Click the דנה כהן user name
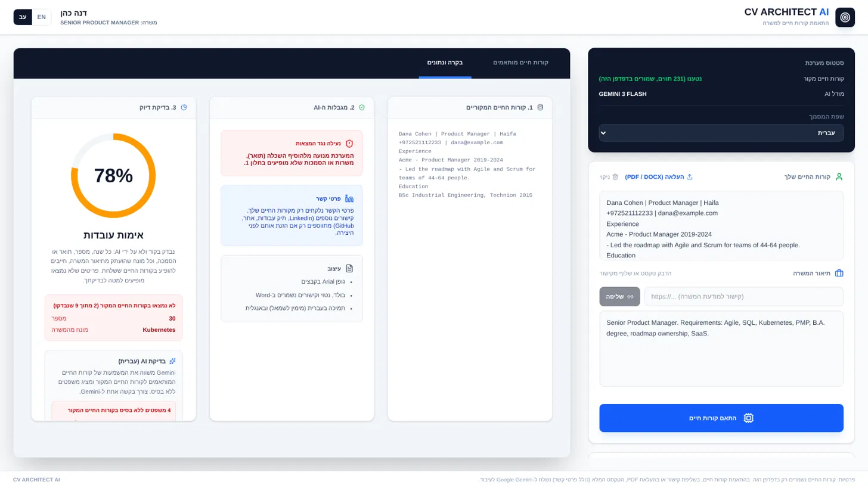Viewport: 868px width, 488px height. [x=74, y=13]
